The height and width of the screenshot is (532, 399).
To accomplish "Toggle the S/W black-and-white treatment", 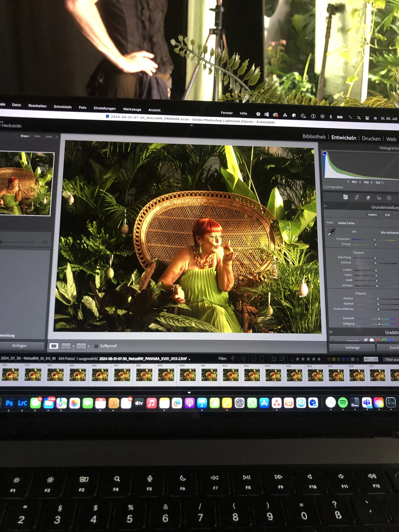I will click(387, 215).
